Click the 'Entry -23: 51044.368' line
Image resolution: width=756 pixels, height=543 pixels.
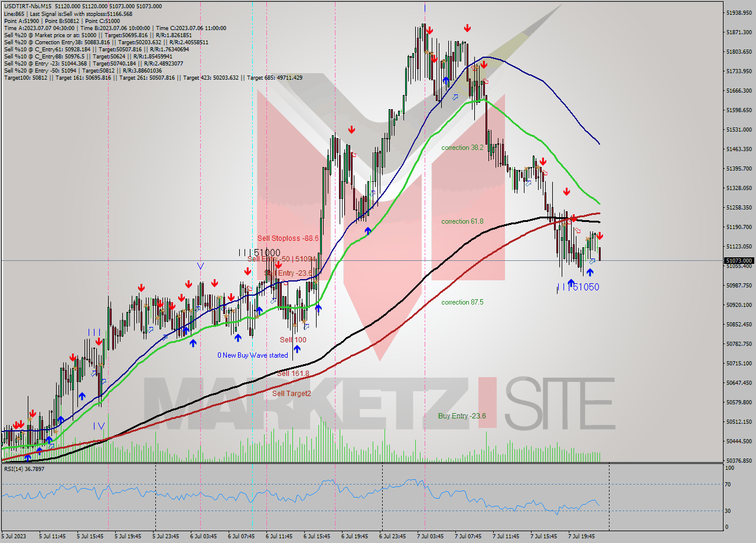pos(93,63)
